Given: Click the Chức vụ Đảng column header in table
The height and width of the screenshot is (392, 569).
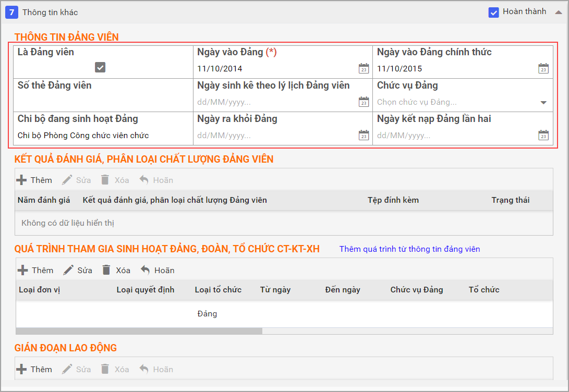Looking at the screenshot, I should pos(417,290).
